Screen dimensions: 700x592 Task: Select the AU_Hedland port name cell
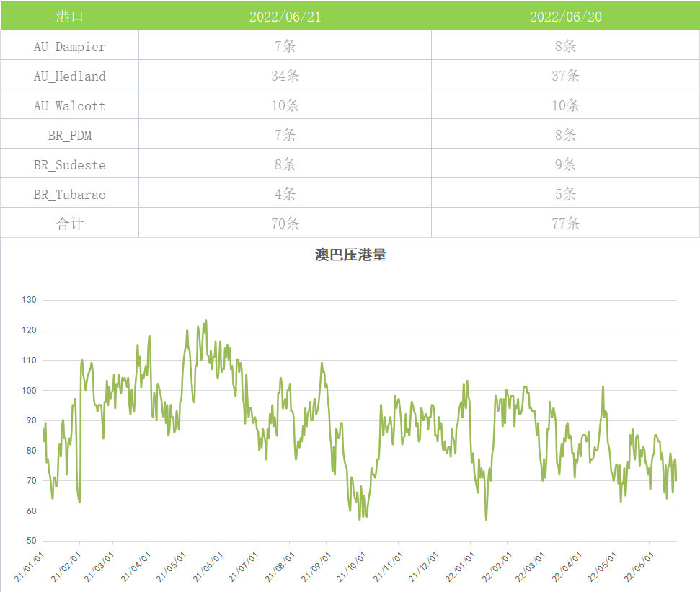click(69, 76)
